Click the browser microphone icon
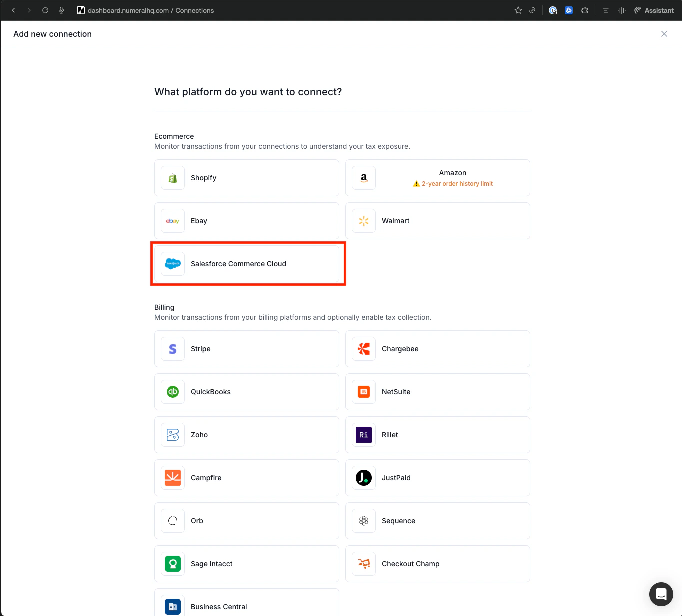Screen dimensions: 682x616 (61, 10)
